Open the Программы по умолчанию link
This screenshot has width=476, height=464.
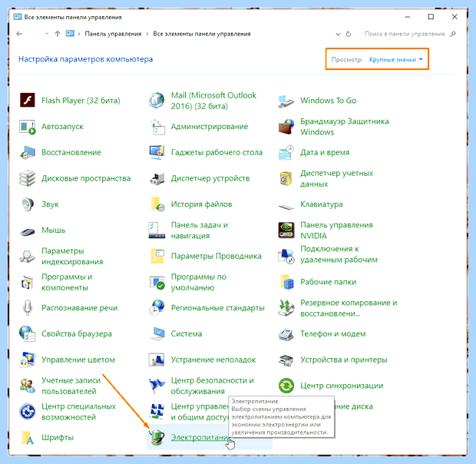[x=199, y=282]
